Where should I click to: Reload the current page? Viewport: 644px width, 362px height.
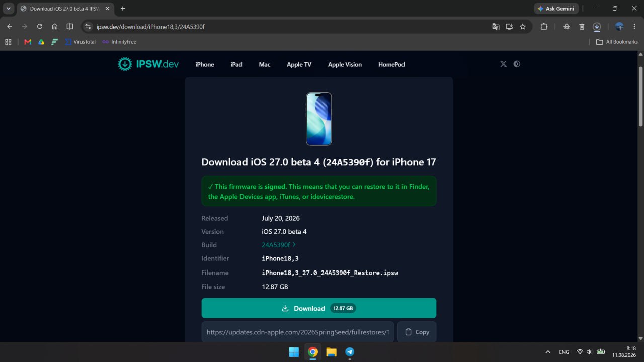[40, 27]
